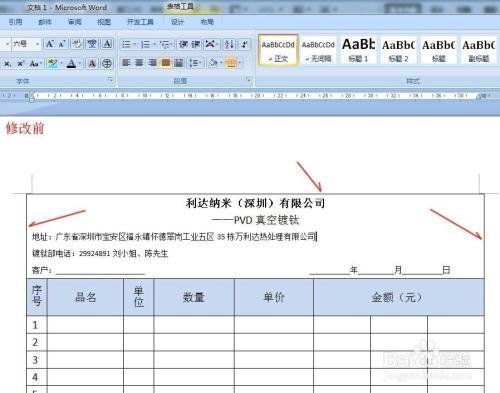Apply the 标题 1 style
Image resolution: width=500 pixels, height=393 pixels.
[x=359, y=50]
